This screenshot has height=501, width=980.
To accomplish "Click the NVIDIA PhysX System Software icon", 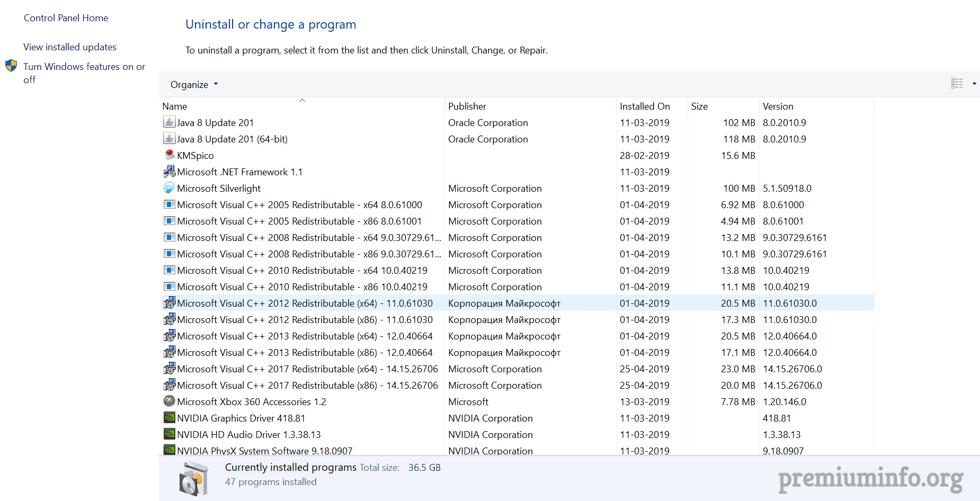I will [169, 450].
